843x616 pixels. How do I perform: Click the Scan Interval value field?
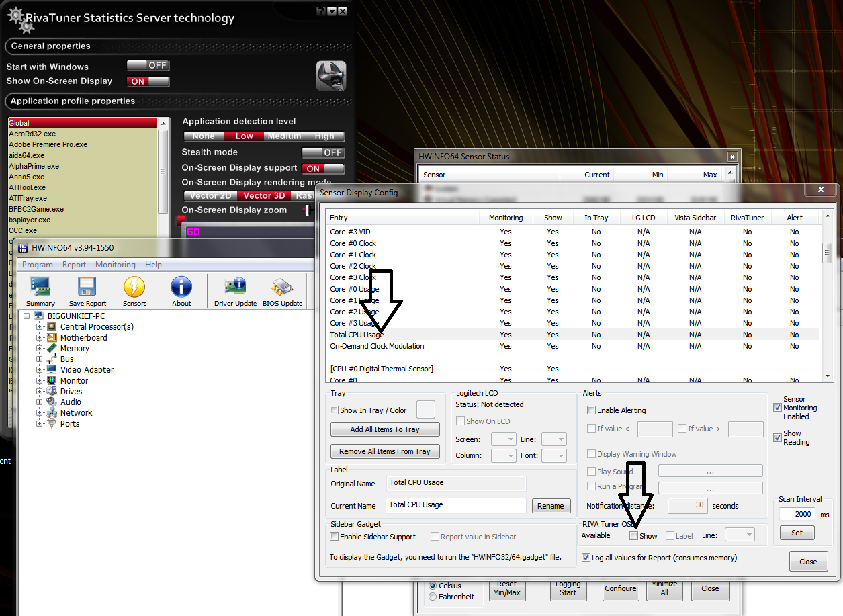797,514
